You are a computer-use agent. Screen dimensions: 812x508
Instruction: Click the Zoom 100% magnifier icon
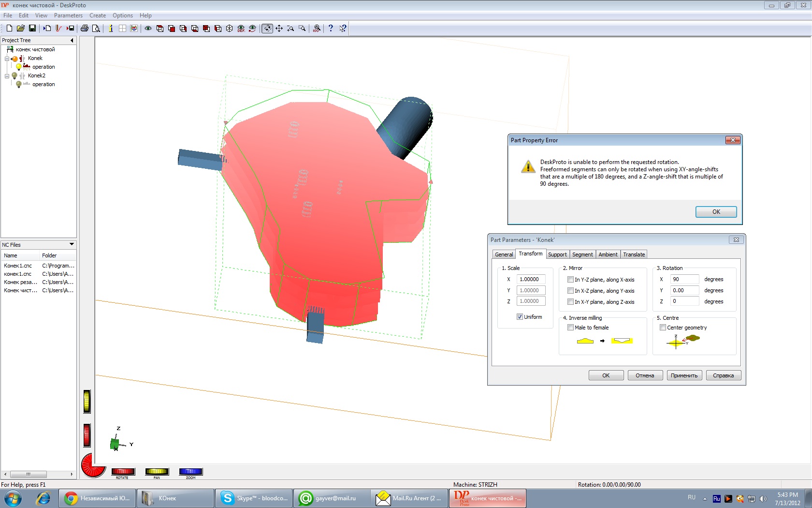point(317,29)
